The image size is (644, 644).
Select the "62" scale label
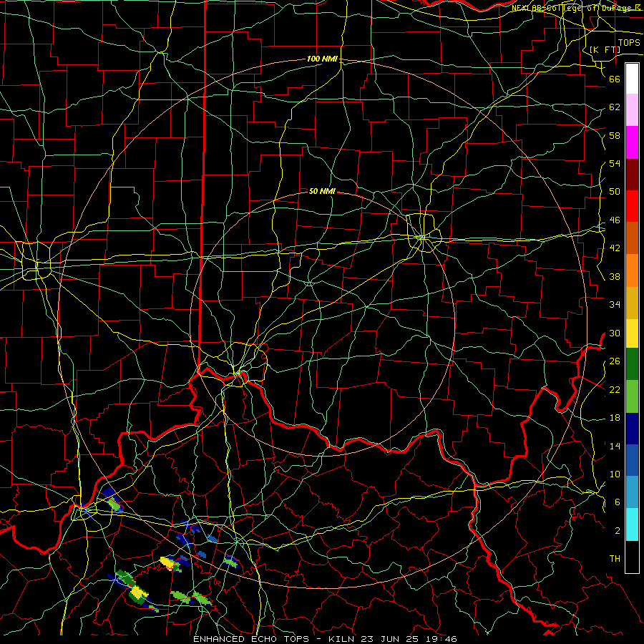pyautogui.click(x=615, y=107)
